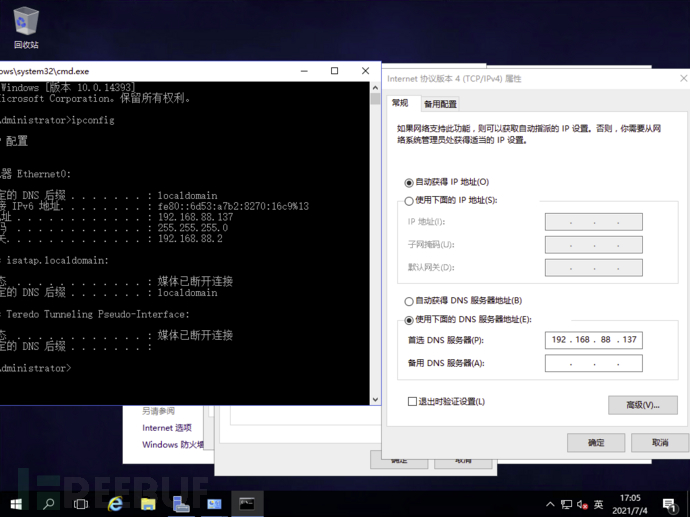Open the Recycle Bin on desktop

26,27
